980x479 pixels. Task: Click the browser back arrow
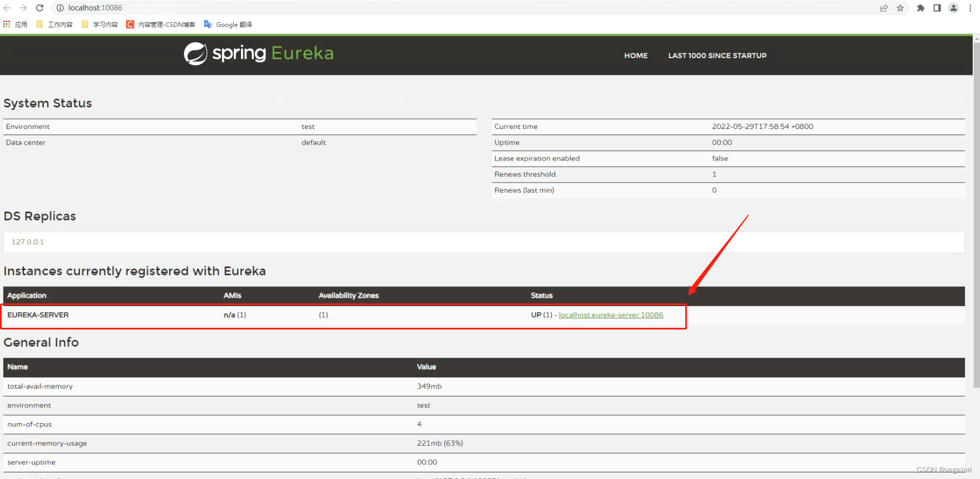click(7, 8)
